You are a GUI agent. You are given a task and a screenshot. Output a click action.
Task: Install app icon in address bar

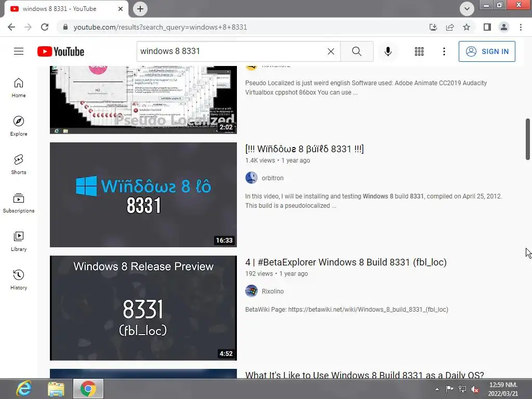433,27
